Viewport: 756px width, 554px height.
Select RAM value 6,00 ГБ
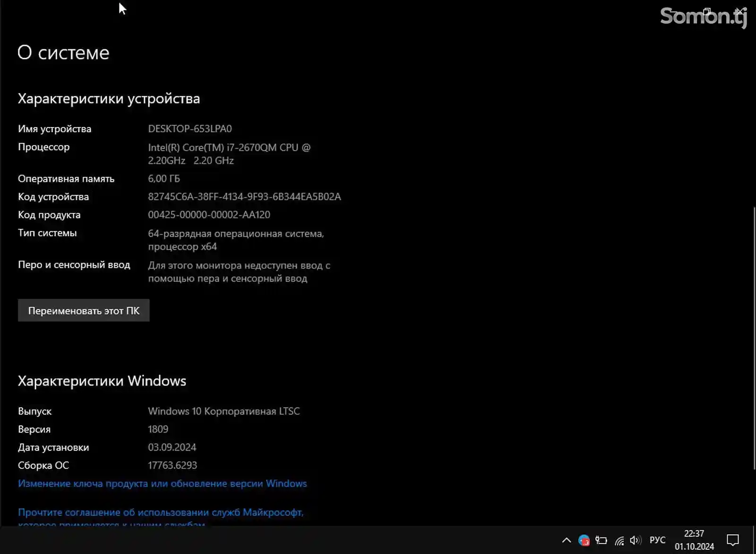pyautogui.click(x=164, y=179)
